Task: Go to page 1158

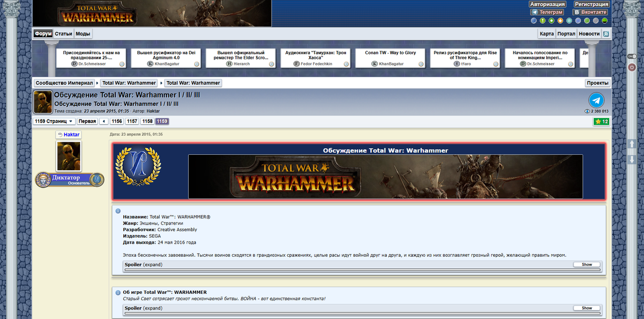Action: click(x=147, y=122)
